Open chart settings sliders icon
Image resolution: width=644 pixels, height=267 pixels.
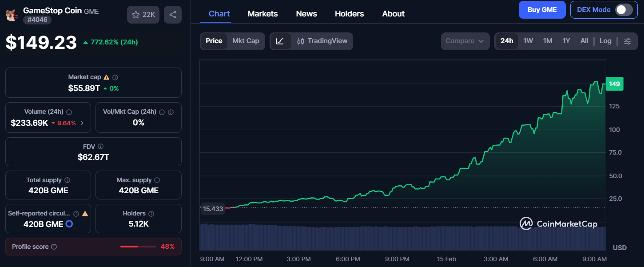627,41
